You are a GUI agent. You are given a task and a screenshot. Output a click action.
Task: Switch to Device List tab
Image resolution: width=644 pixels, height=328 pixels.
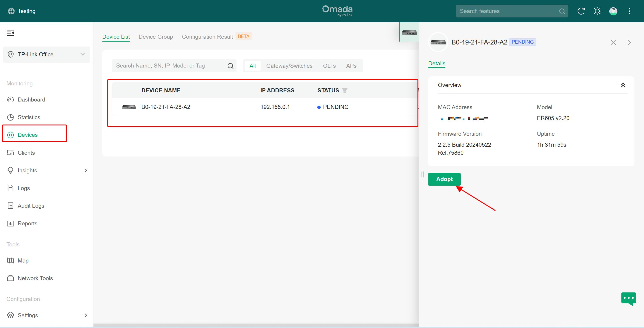click(x=116, y=37)
